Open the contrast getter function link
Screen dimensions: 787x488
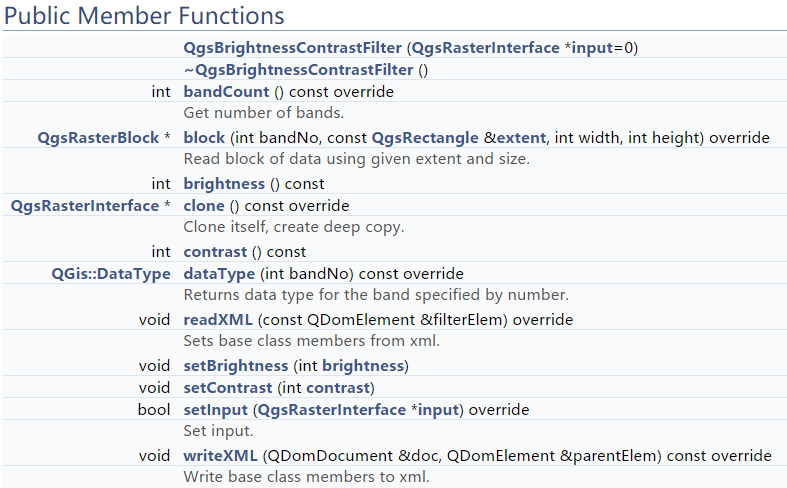click(x=214, y=251)
